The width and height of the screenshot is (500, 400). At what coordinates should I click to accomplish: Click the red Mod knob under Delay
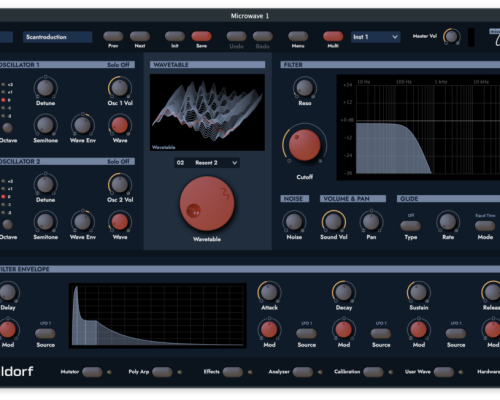[x=8, y=330]
